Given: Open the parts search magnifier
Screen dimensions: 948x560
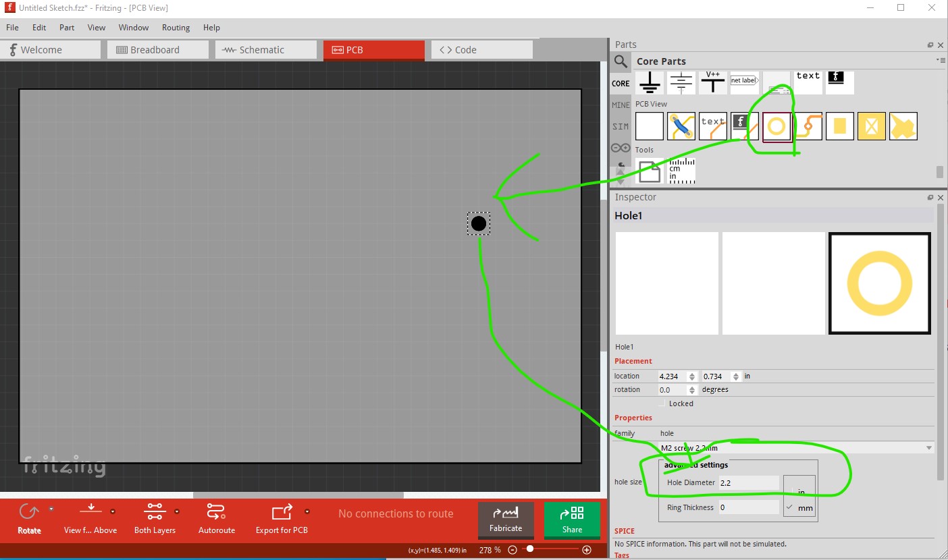Looking at the screenshot, I should [x=621, y=61].
